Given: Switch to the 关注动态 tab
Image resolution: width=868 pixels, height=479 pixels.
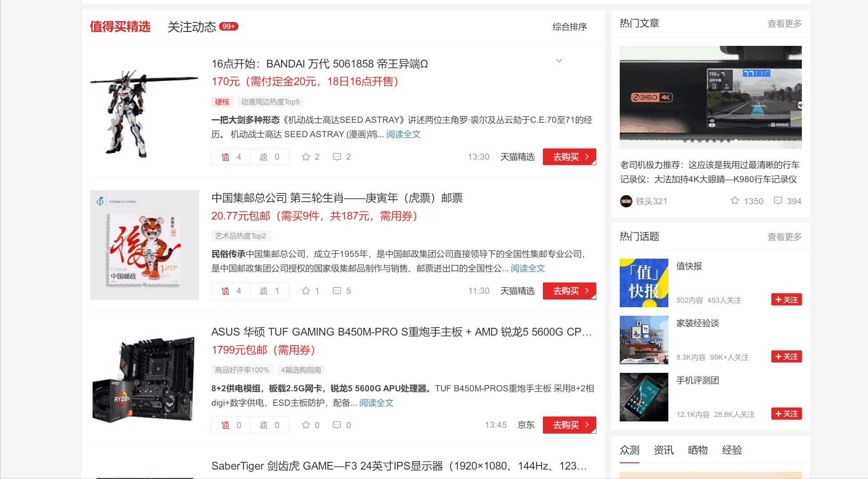Looking at the screenshot, I should pyautogui.click(x=192, y=27).
